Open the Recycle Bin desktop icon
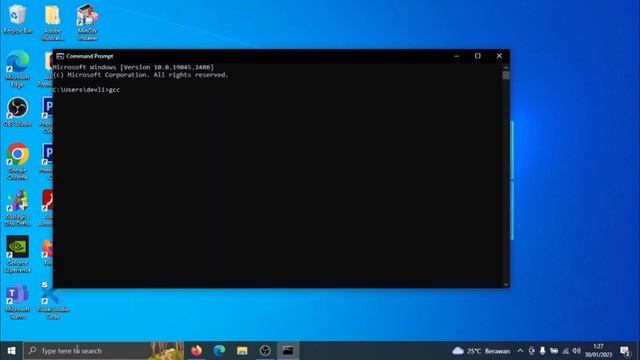The width and height of the screenshot is (640, 360). coord(17,19)
